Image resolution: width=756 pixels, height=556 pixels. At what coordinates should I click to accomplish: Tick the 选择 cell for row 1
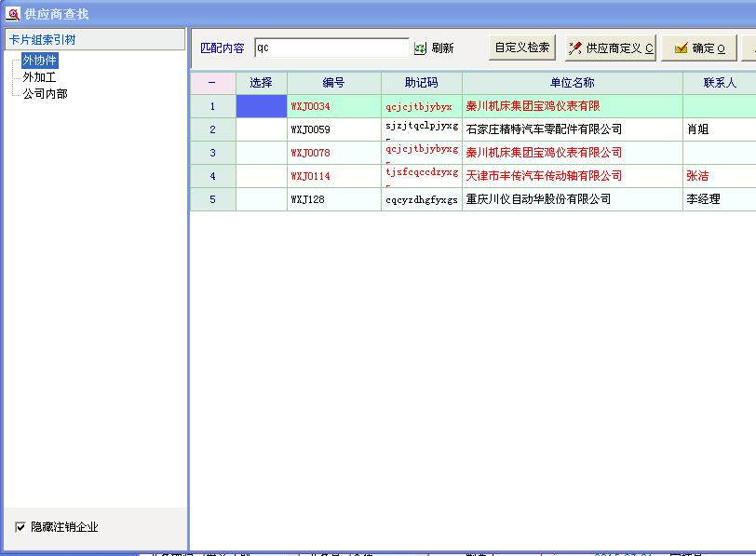click(261, 106)
